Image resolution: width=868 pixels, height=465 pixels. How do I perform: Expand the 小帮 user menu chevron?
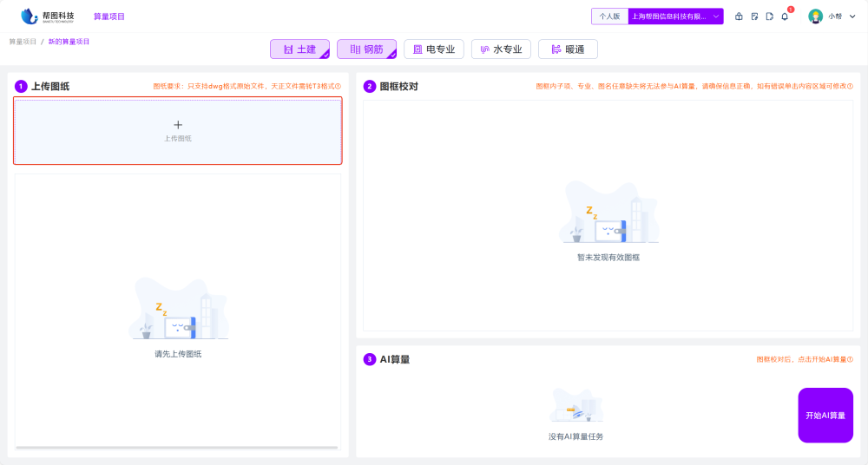[x=852, y=16]
